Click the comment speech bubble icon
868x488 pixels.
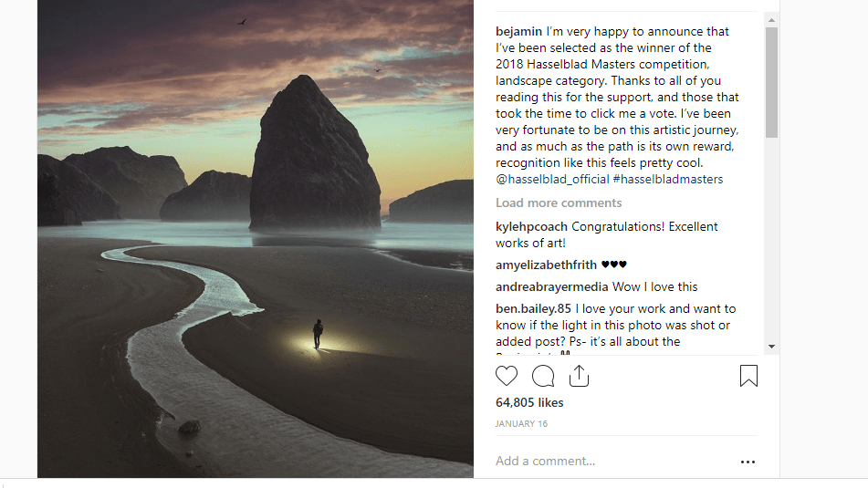(x=543, y=376)
